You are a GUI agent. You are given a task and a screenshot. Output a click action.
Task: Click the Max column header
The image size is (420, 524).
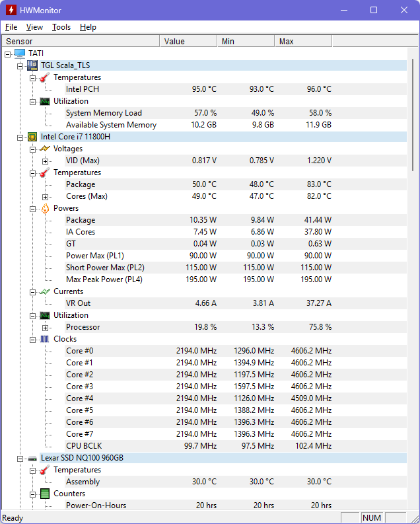click(303, 41)
